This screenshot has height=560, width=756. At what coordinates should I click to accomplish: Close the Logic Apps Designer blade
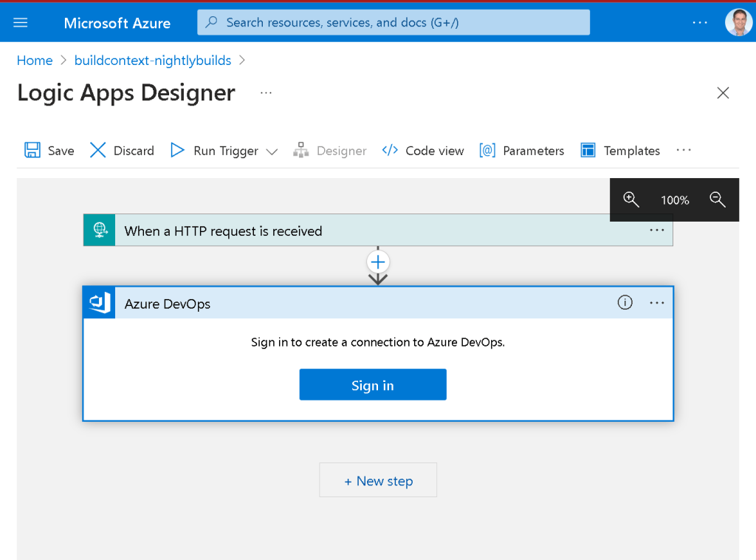pyautogui.click(x=723, y=92)
